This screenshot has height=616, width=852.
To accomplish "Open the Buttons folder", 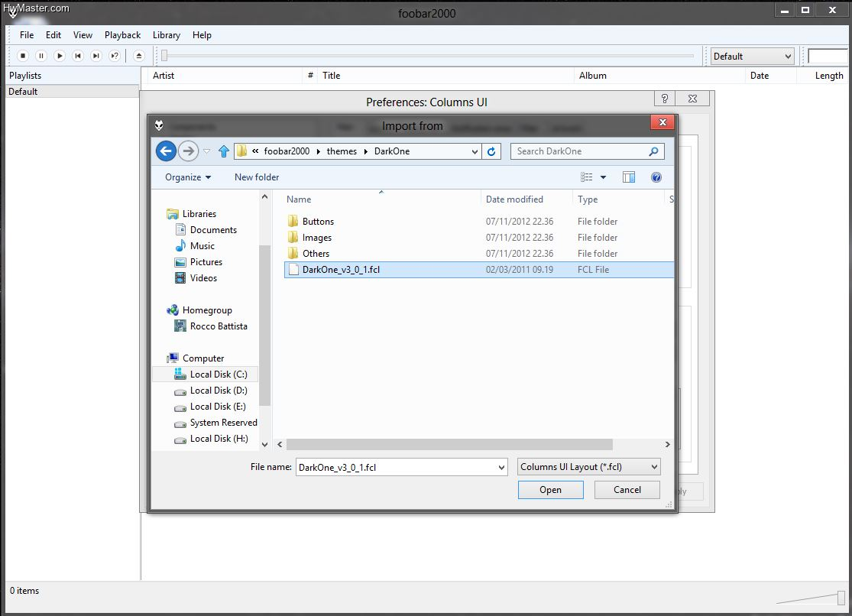I will point(318,222).
